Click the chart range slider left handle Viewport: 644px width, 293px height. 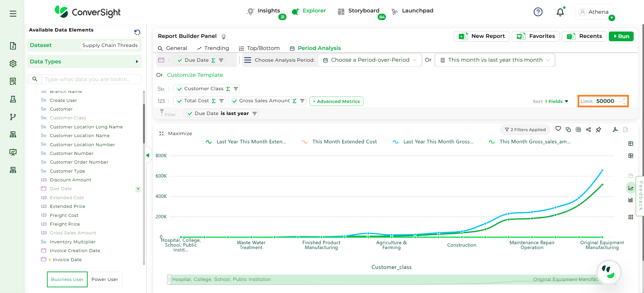[x=169, y=280]
